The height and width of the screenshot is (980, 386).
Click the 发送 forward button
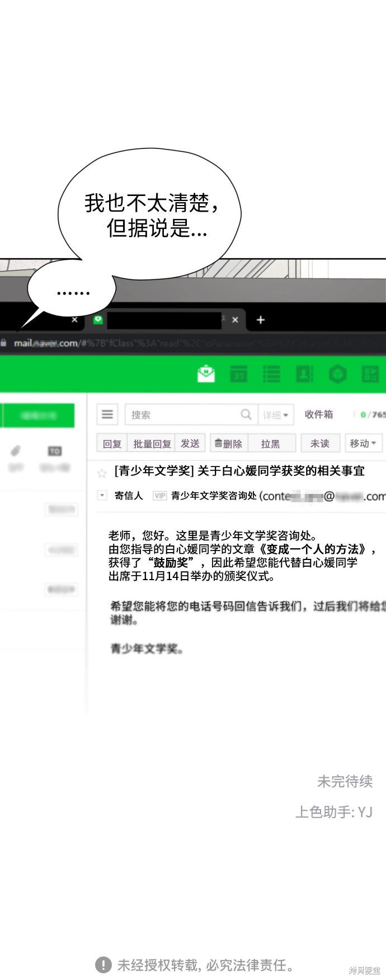point(190,444)
